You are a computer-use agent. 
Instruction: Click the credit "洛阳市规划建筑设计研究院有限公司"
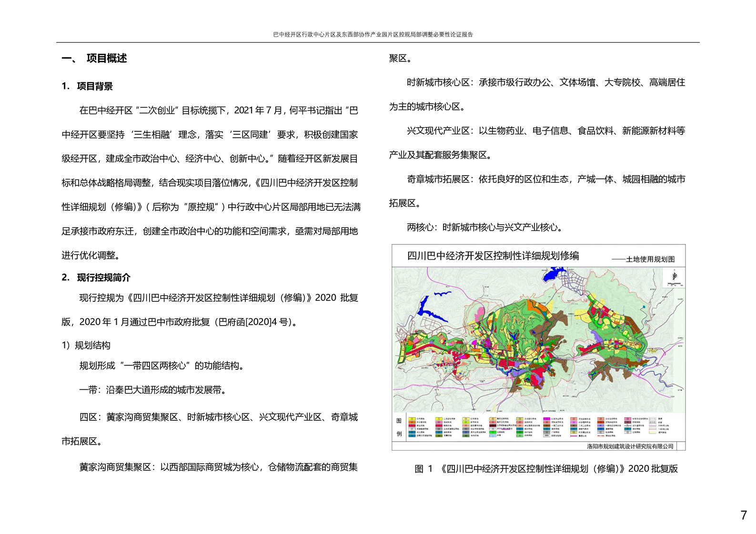pos(630,446)
